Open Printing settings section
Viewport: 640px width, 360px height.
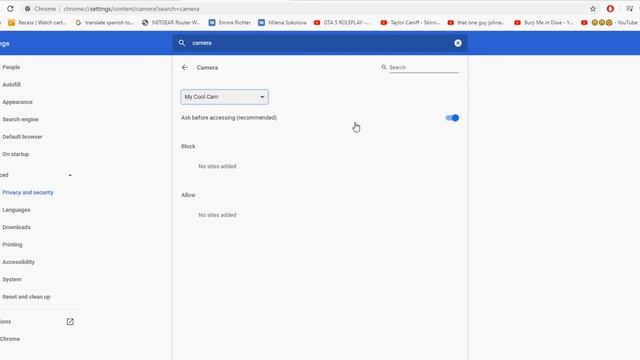point(12,244)
